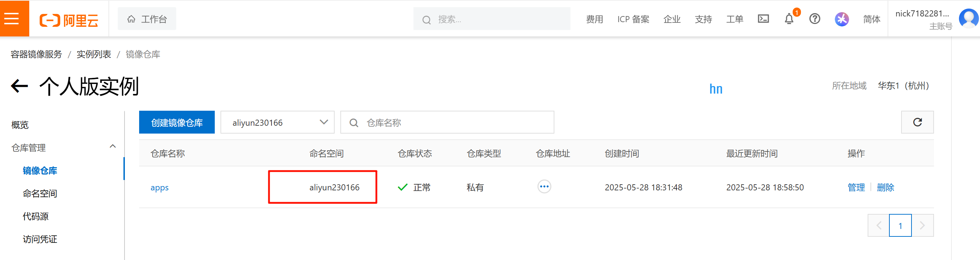Open the aliyun230166 namespace dropdown
Screen dimensions: 980x260
point(277,122)
